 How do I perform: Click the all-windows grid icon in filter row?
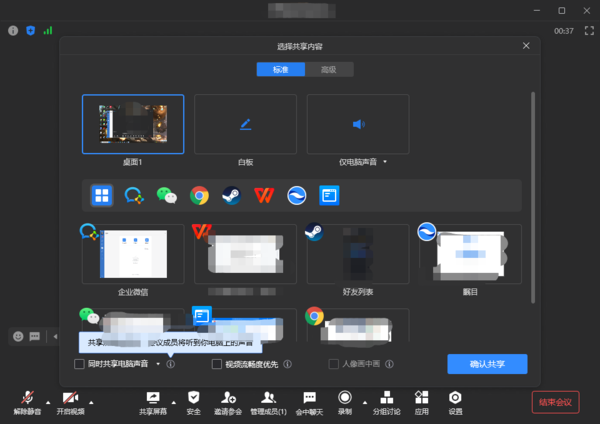pos(102,196)
